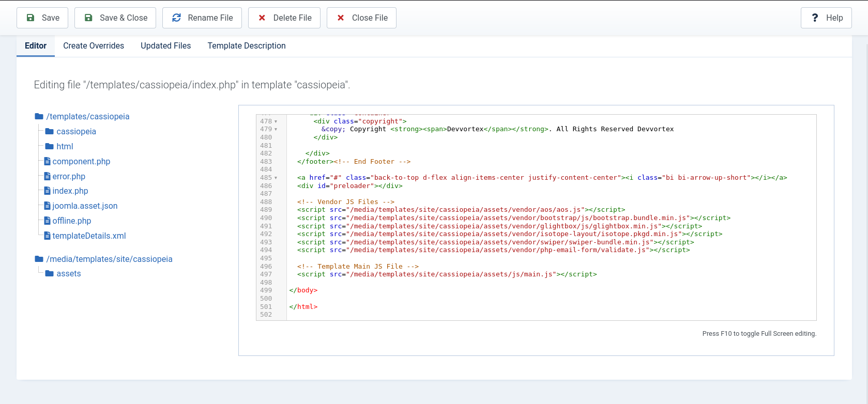The width and height of the screenshot is (868, 404).
Task: Click the question mark Help icon
Action: [815, 18]
